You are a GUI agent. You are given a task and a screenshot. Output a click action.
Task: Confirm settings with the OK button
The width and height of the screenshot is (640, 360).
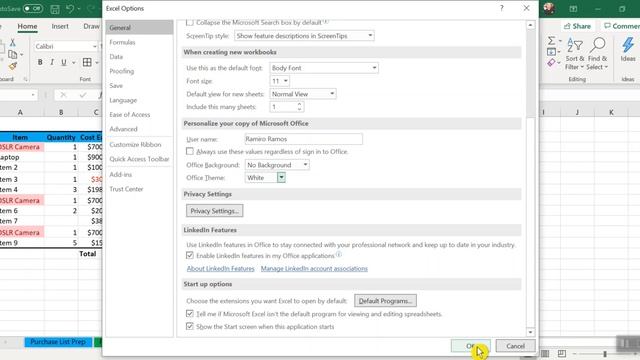point(471,346)
